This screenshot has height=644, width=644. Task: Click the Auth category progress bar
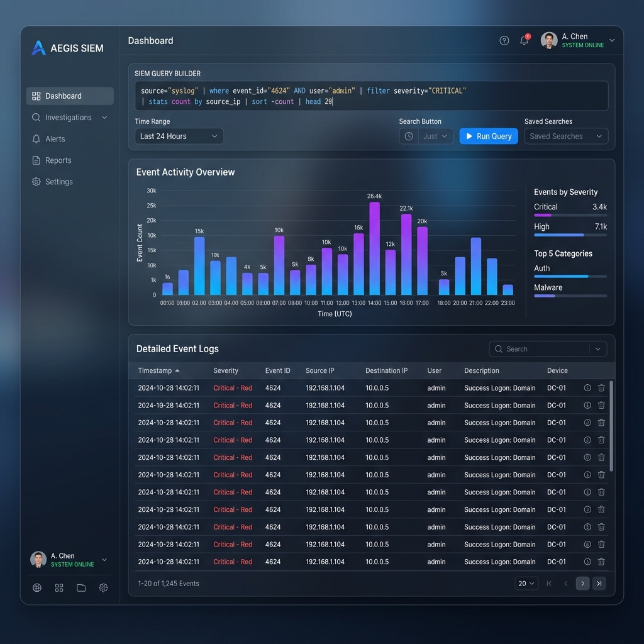tap(570, 277)
